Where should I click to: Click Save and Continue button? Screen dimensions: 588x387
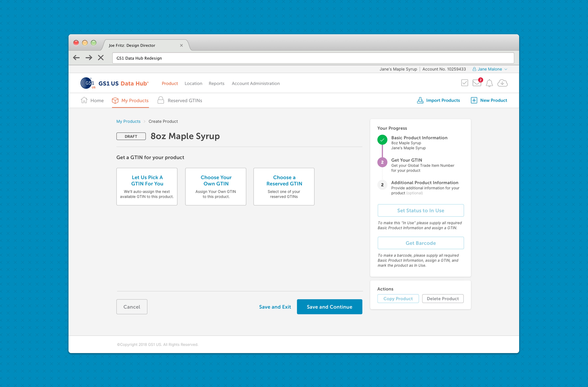point(330,307)
